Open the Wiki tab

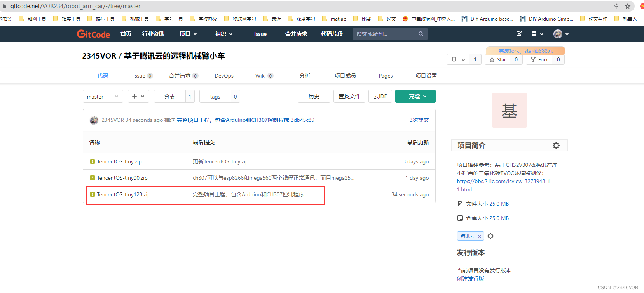pyautogui.click(x=264, y=76)
